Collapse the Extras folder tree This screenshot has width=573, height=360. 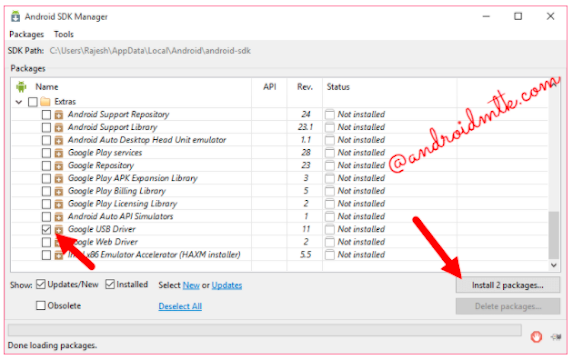tap(19, 102)
